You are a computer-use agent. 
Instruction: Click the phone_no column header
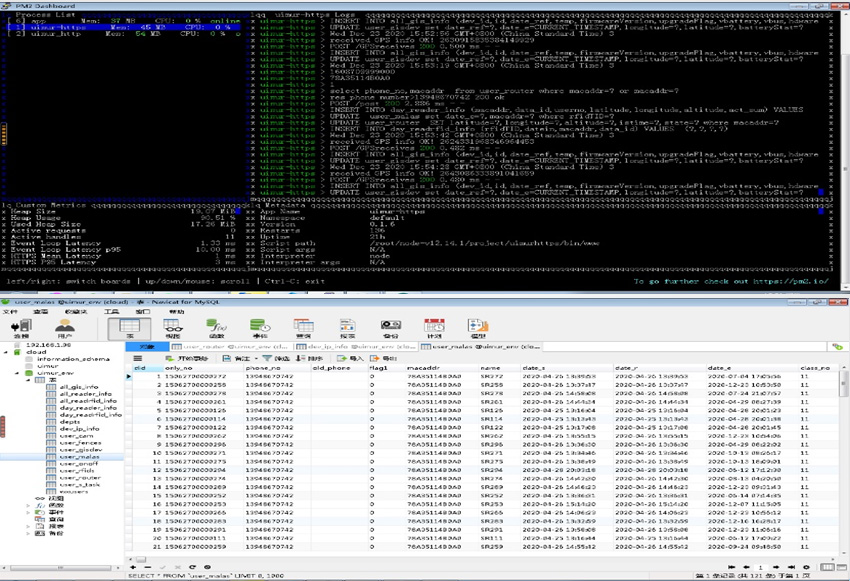(276, 368)
